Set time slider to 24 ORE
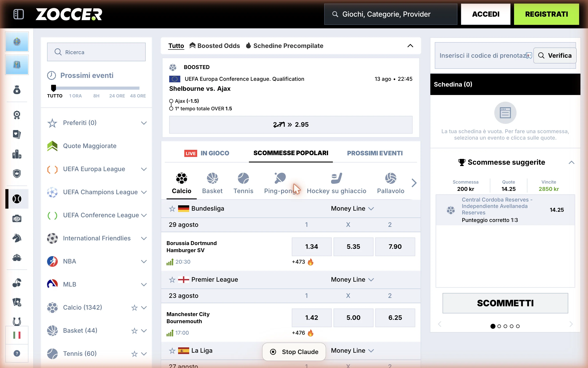This screenshot has height=368, width=588. 117,96
